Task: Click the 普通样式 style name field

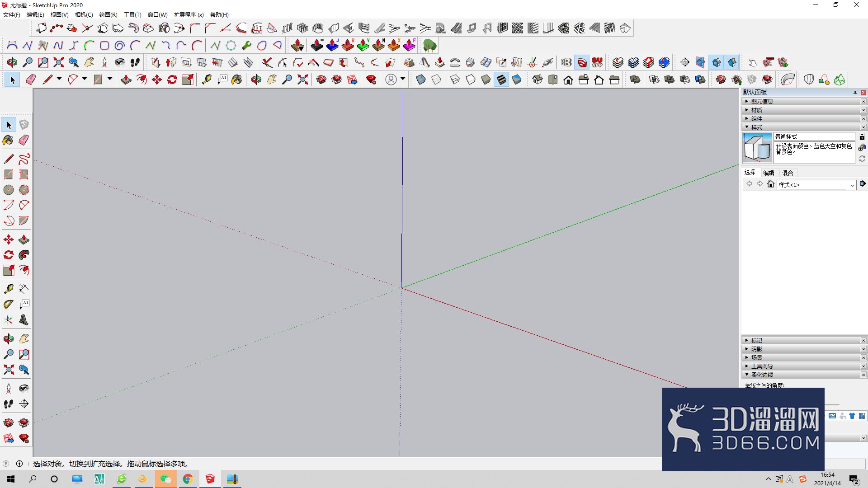Action: pos(814,136)
